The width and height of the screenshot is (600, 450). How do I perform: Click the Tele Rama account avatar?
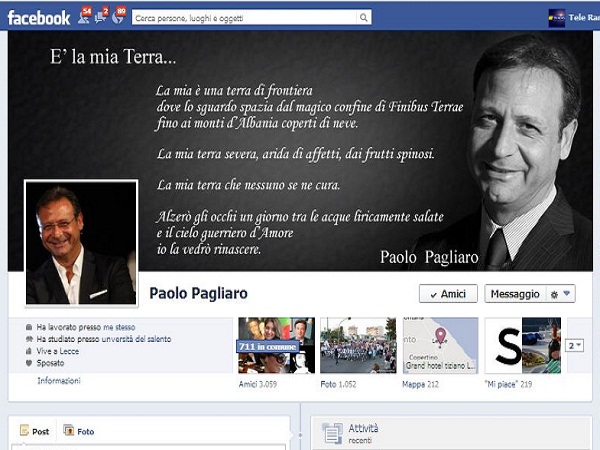(x=557, y=17)
